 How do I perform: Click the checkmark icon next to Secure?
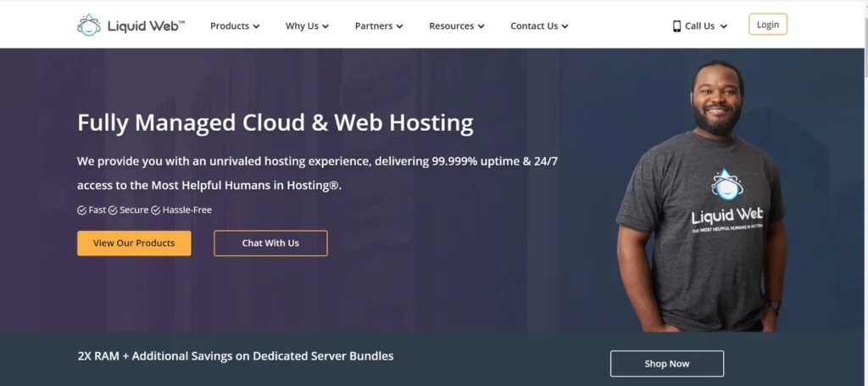pyautogui.click(x=113, y=210)
